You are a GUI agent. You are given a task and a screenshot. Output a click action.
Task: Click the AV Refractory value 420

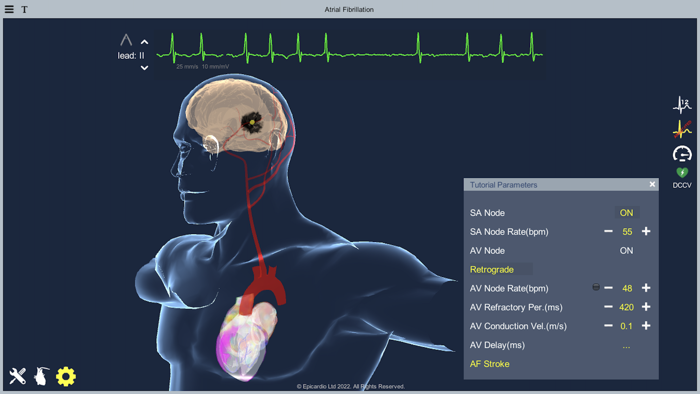(626, 307)
